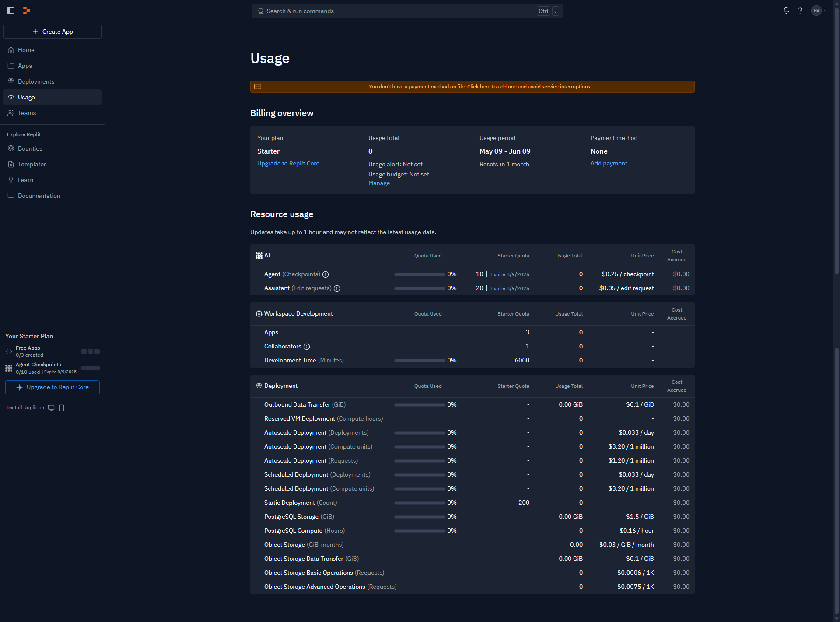Click the AI section icon
The height and width of the screenshot is (622, 840).
(259, 256)
